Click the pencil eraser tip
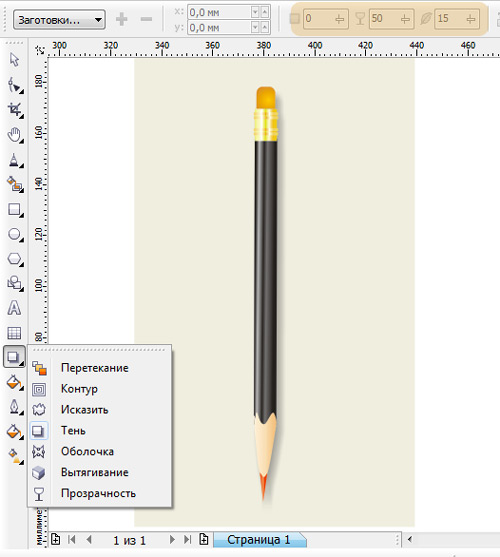 tap(266, 97)
